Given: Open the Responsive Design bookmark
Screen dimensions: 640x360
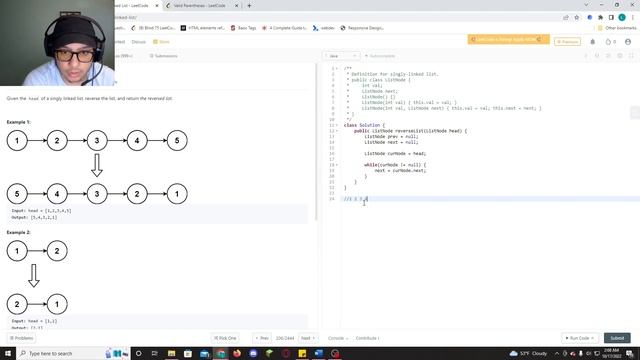Looking at the screenshot, I should [x=362, y=28].
